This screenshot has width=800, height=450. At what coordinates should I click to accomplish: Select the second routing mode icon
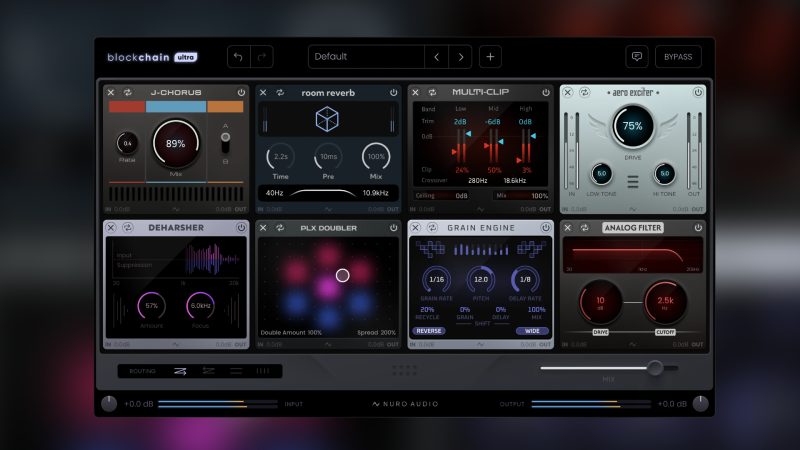(x=208, y=371)
